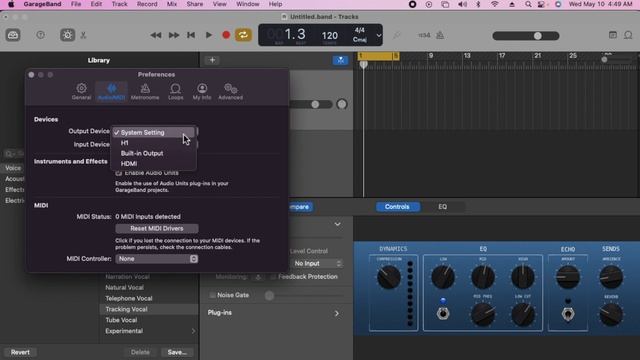Open the LCD display mode dropdown arrow
This screenshot has width=640, height=360.
pos(378,36)
